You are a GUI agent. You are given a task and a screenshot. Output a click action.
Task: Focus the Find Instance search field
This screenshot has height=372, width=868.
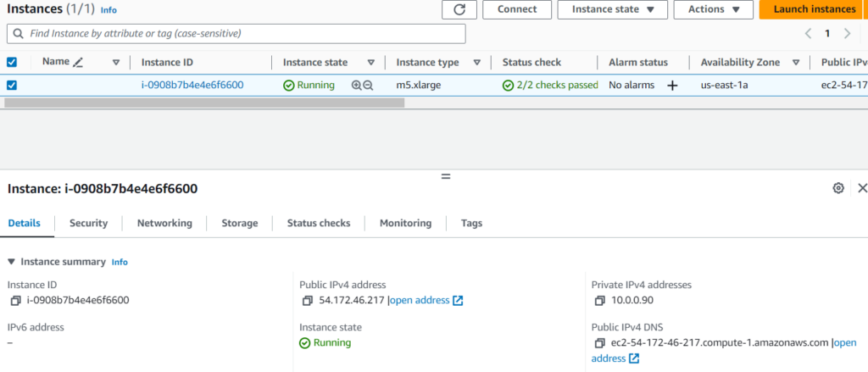pos(236,34)
